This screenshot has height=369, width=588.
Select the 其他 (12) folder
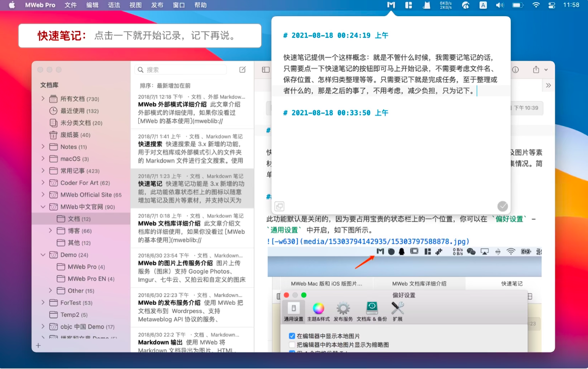point(81,243)
